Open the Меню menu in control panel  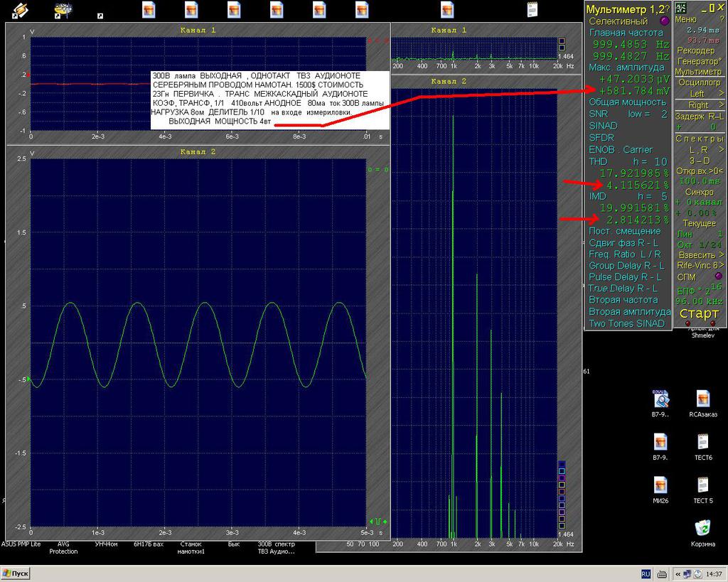(x=686, y=19)
